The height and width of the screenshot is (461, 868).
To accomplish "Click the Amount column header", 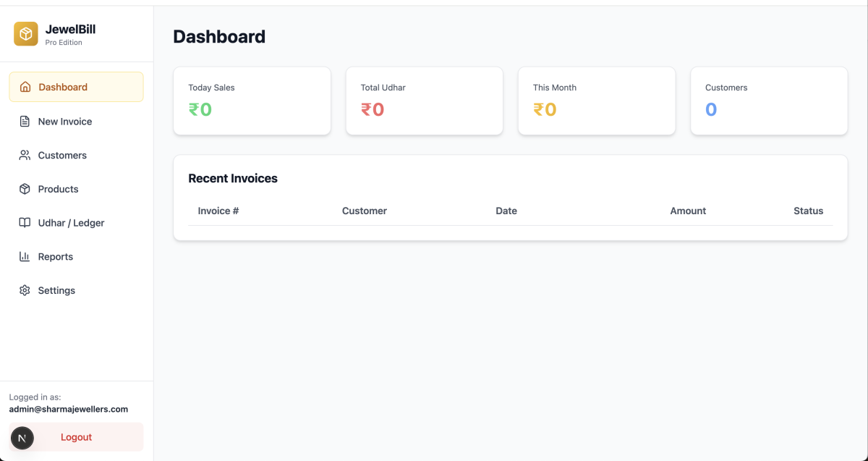I will point(687,211).
